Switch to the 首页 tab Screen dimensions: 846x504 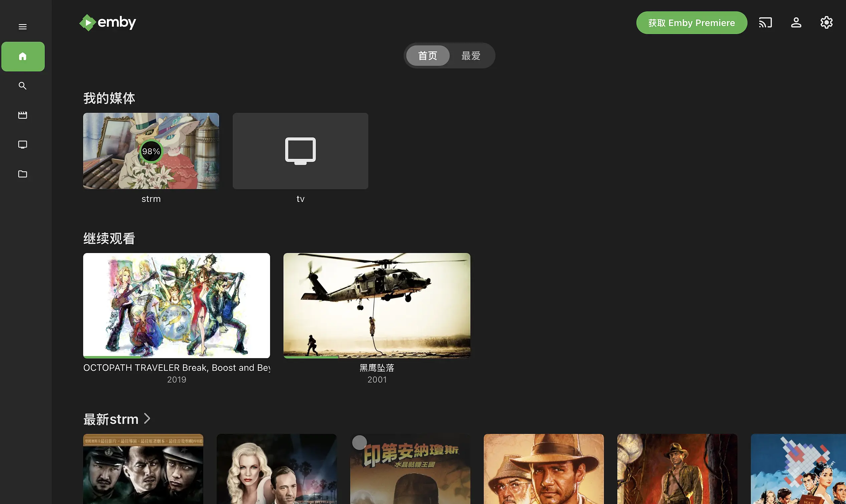pyautogui.click(x=428, y=56)
